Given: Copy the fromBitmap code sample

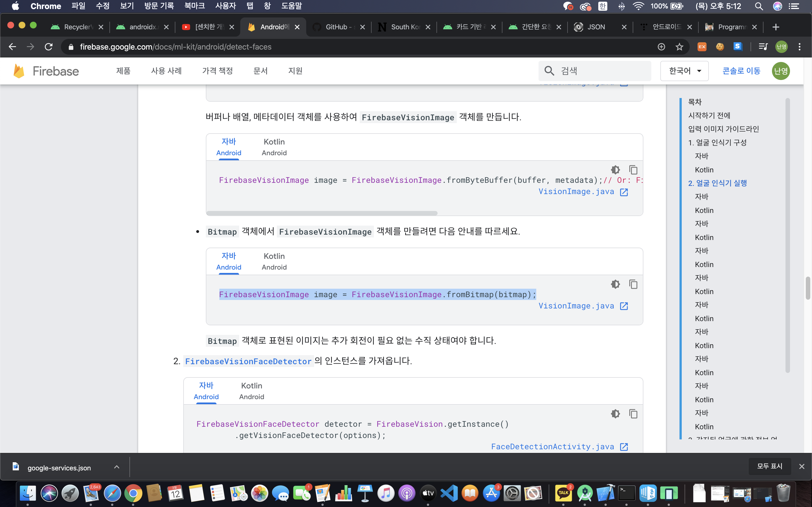Looking at the screenshot, I should coord(633,284).
